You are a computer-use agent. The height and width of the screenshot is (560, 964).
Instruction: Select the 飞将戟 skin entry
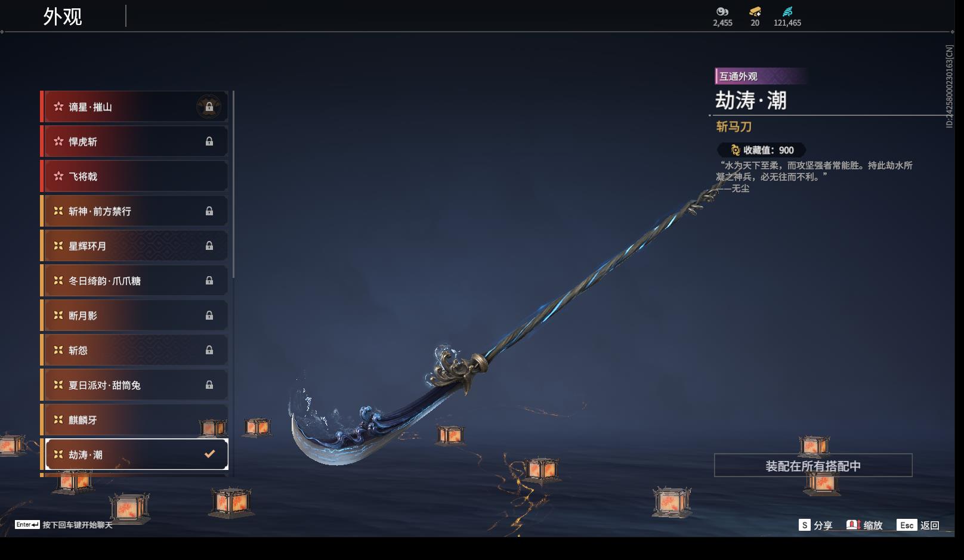pos(134,177)
